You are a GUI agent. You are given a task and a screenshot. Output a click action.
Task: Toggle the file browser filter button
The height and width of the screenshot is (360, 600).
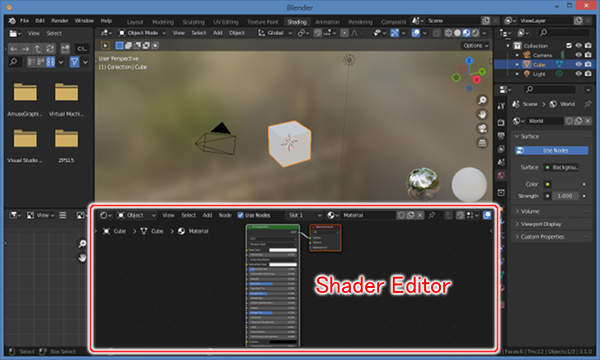click(75, 62)
